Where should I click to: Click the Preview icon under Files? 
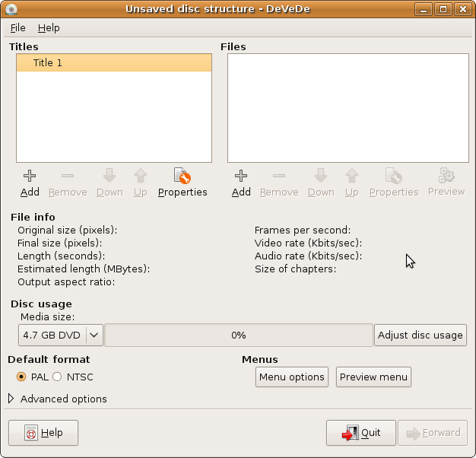click(446, 177)
